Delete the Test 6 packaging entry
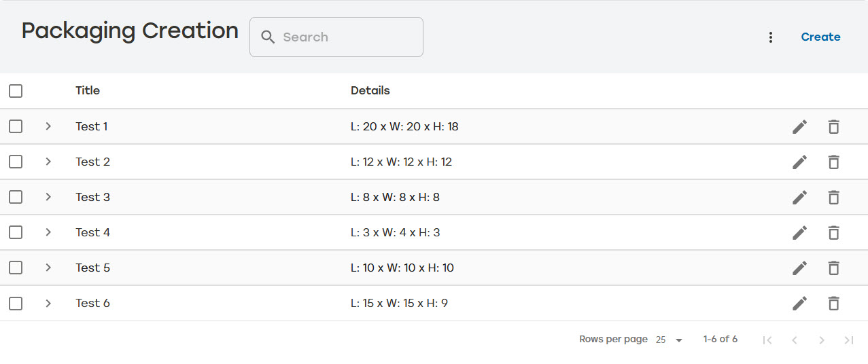Viewport: 868px width, 364px height. 833,303
